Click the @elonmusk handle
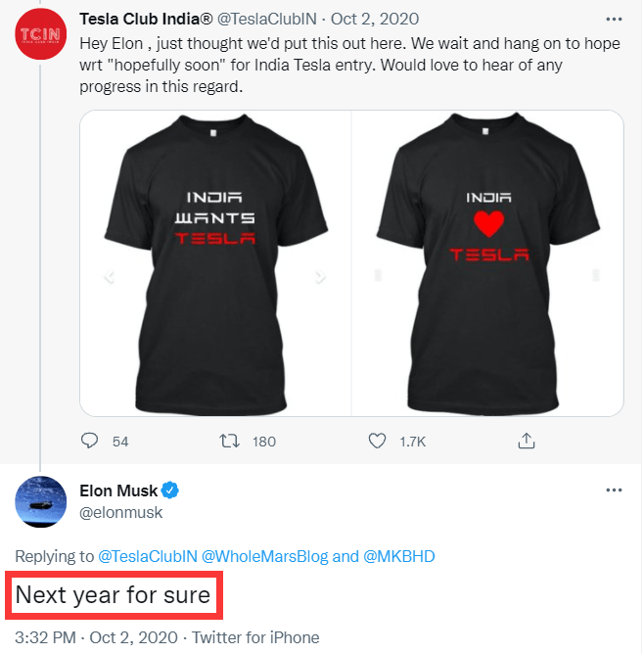 120,512
